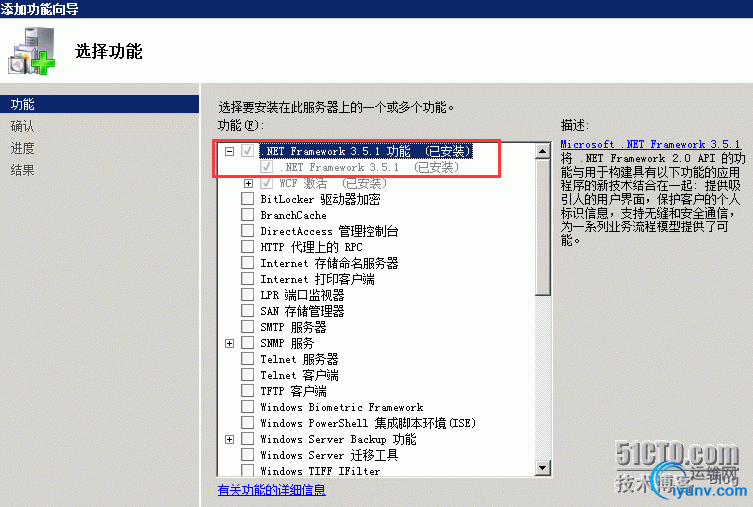Screen dimensions: 753x507
Task: Select the DirectAccess 管理控制台 row
Action: [329, 231]
